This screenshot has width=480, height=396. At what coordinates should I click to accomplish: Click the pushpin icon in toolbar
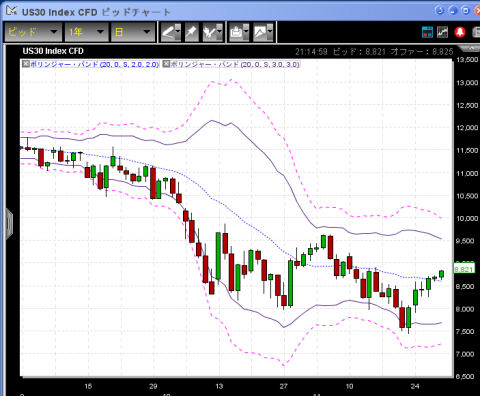click(191, 32)
